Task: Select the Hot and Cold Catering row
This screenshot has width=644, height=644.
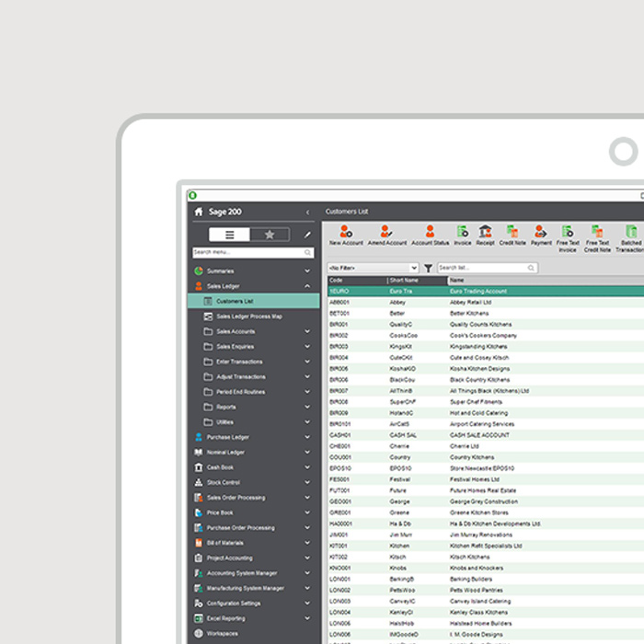Action: tap(486, 413)
